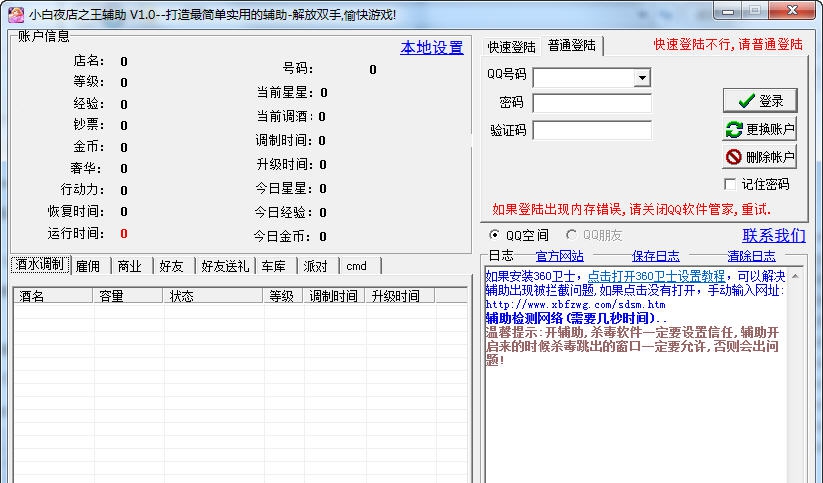Viewport: 823px width, 483px height.
Task: Open the 官方网站 link
Action: coord(559,256)
